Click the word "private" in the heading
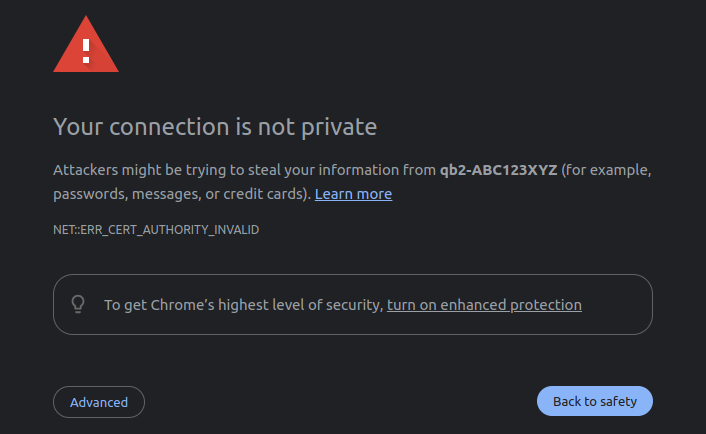The width and height of the screenshot is (706, 434). 343,128
